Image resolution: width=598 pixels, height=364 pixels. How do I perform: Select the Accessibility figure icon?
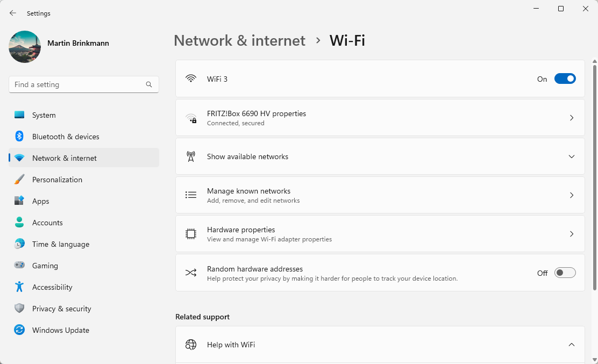(x=19, y=287)
